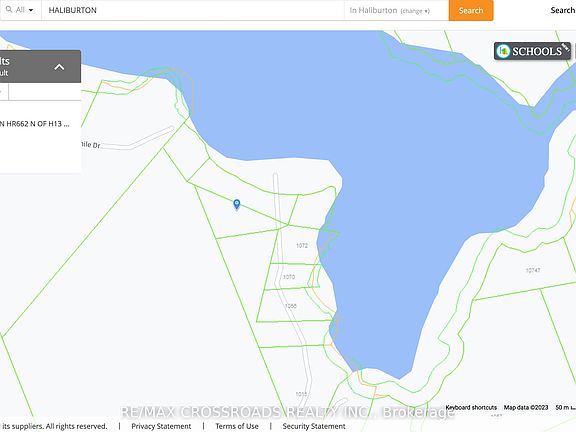
Task: Click parcel labeled 1070 on map
Action: tap(289, 277)
